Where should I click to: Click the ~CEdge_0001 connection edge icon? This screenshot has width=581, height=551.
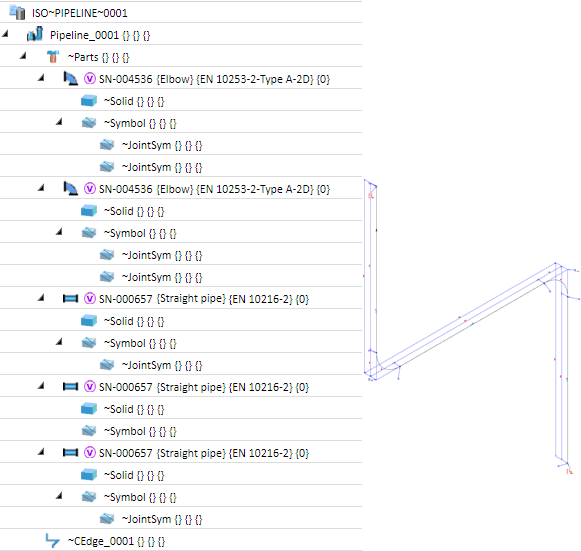tap(52, 541)
